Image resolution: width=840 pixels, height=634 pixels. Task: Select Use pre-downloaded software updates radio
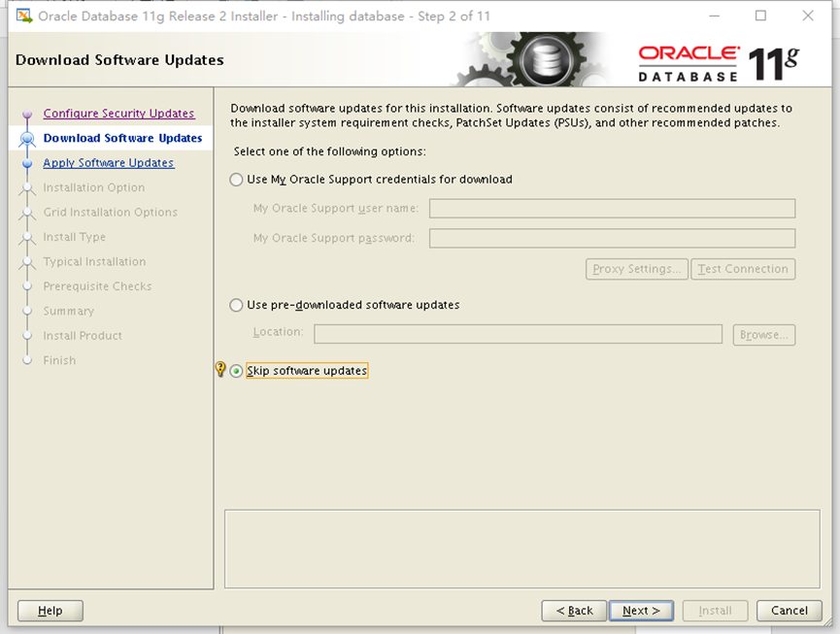pyautogui.click(x=236, y=305)
